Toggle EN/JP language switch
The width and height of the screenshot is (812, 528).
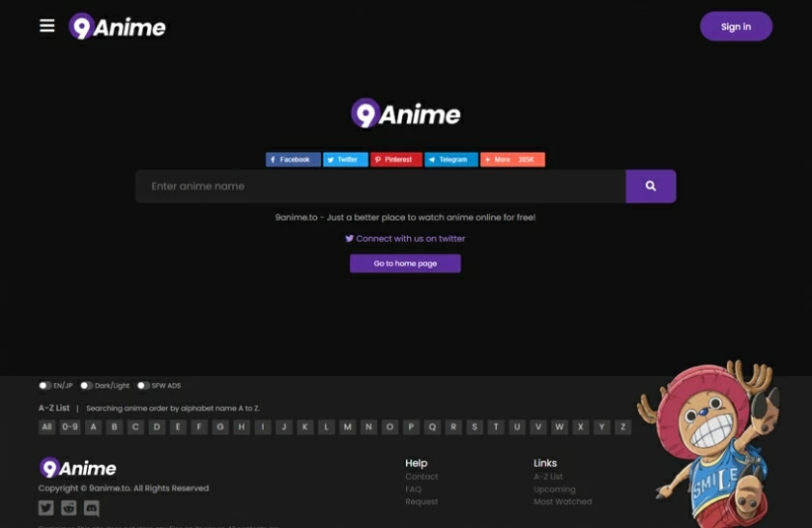[45, 386]
